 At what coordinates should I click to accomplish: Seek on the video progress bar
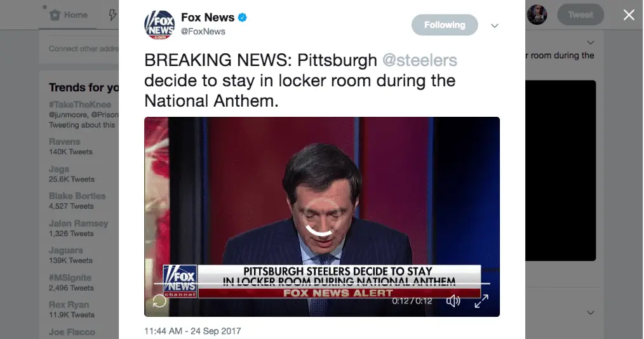point(322,284)
